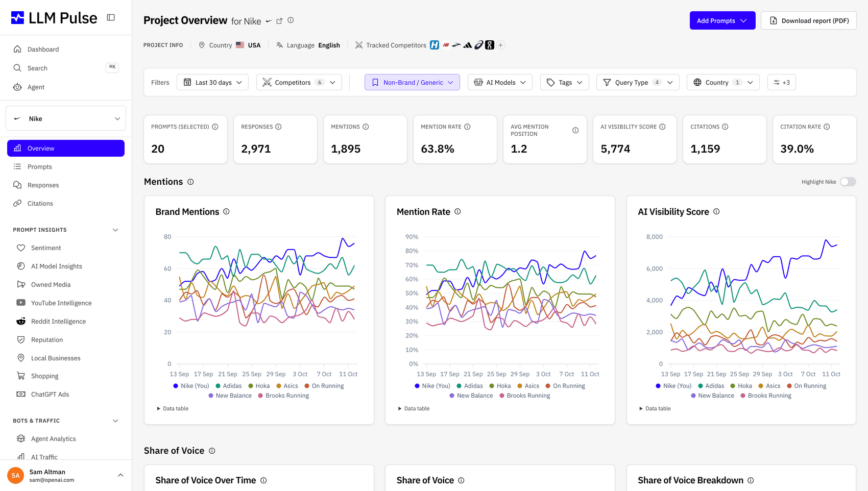
Task: Open Sam Altman account menu
Action: [66, 475]
